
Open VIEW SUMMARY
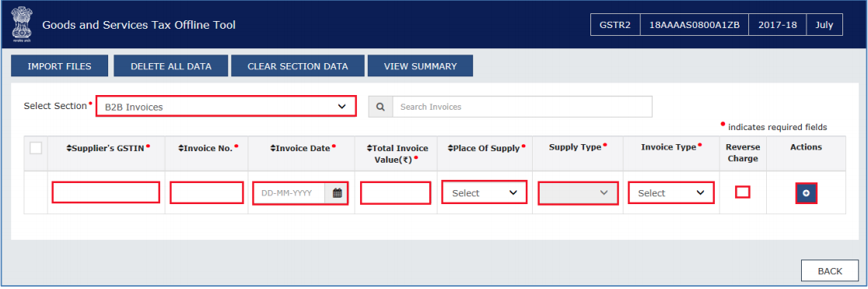pos(420,66)
